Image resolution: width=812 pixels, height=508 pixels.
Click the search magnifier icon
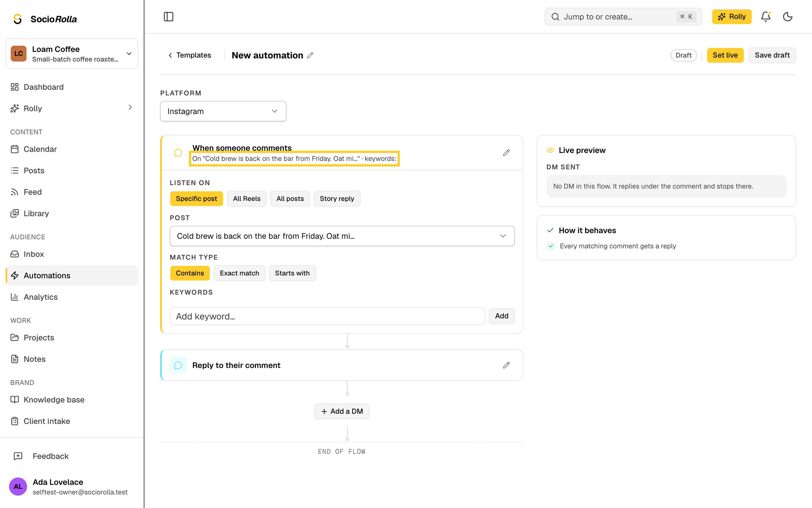tap(555, 17)
